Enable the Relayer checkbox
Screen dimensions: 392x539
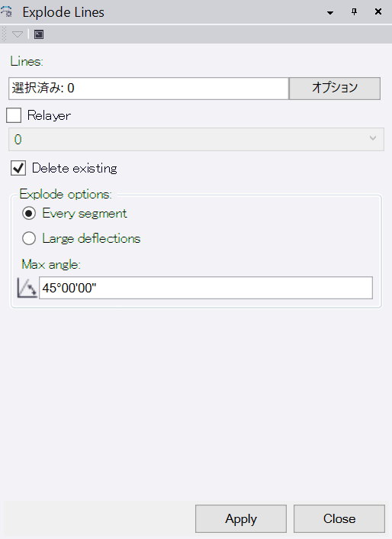tap(14, 115)
